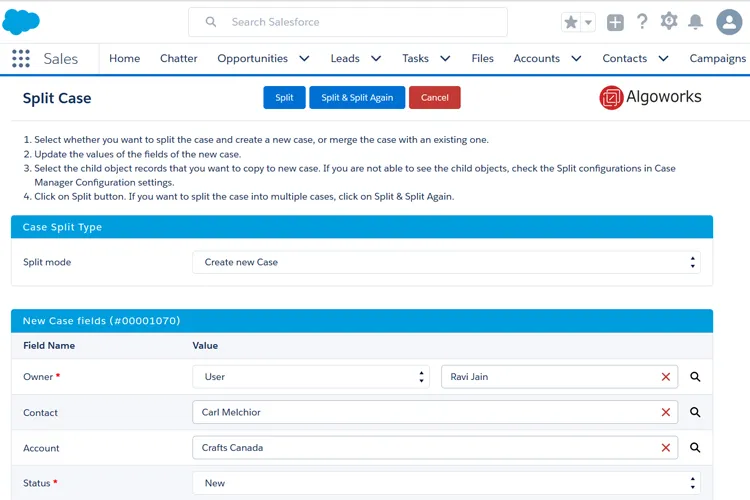
Task: Expand the Accounts tab chevron
Action: click(x=576, y=58)
